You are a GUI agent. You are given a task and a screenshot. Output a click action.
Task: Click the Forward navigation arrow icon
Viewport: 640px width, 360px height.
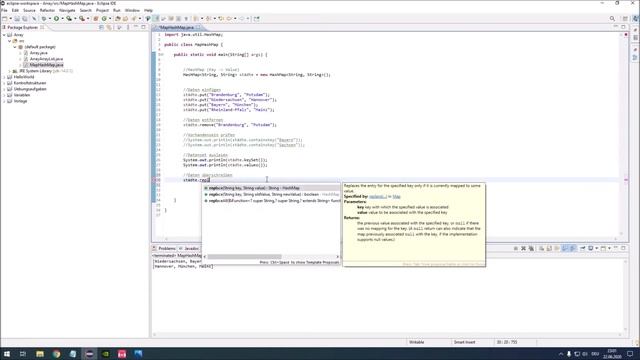pyautogui.click(x=242, y=18)
